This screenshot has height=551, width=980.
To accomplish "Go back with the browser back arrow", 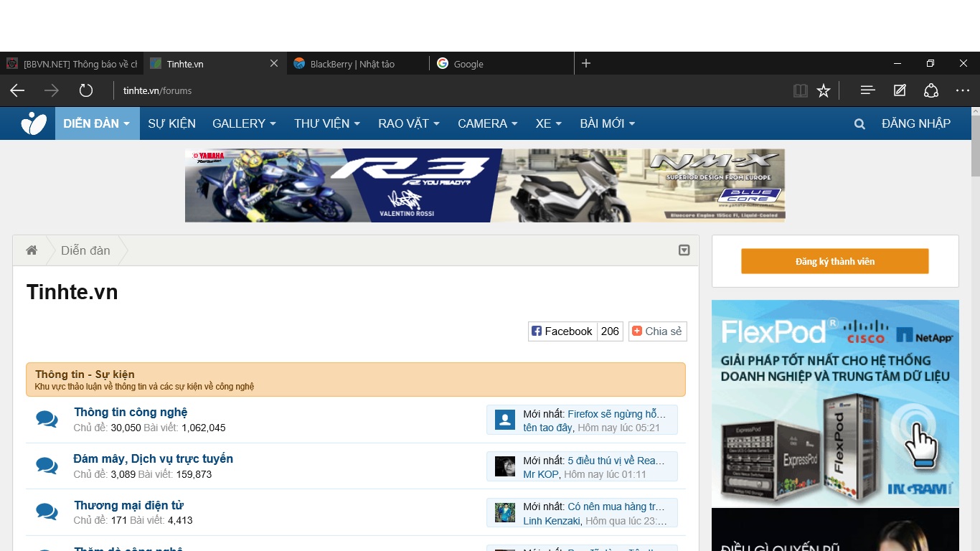I will pos(17,90).
